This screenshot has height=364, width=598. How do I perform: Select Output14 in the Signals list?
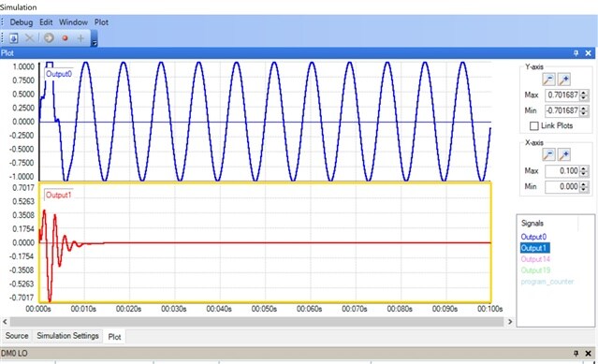click(535, 259)
